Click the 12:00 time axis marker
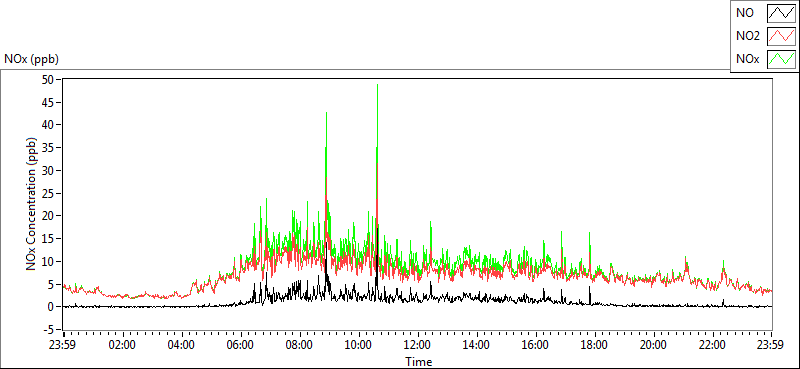800x369 pixels. (x=418, y=344)
